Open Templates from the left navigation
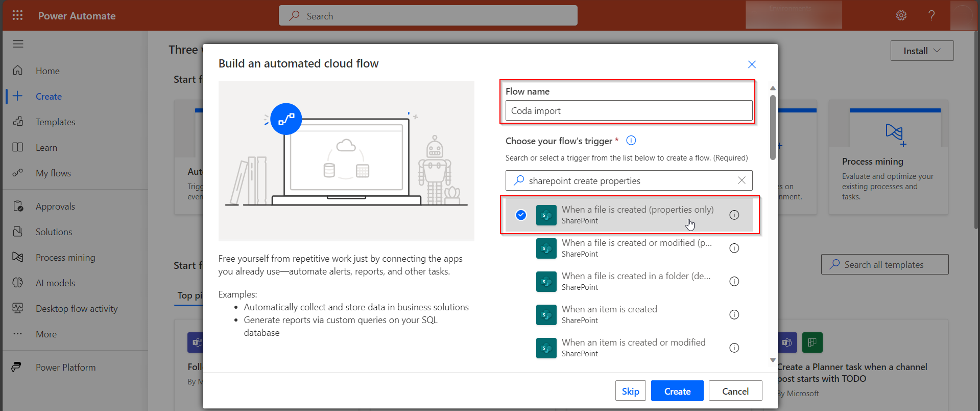The image size is (980, 411). point(55,122)
